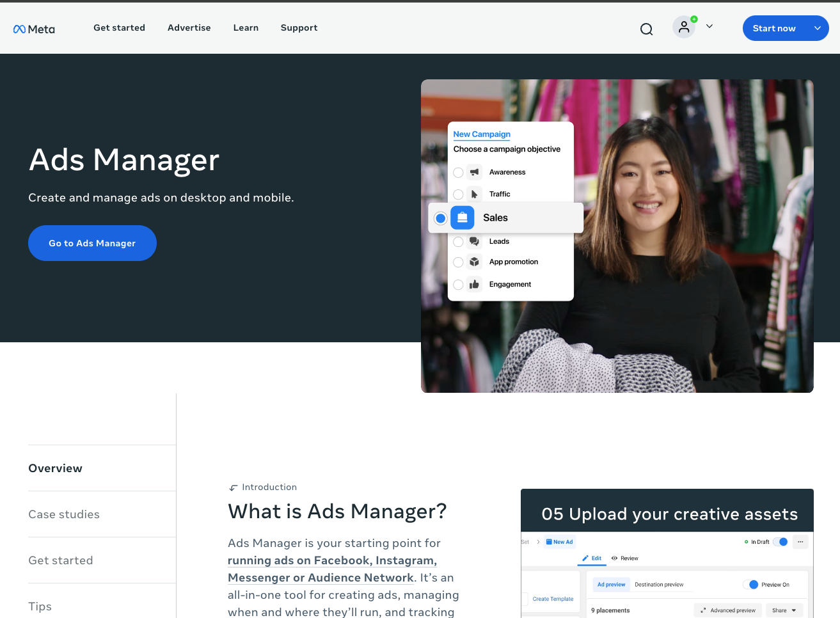
Task: Open the Get started menu
Action: click(x=119, y=28)
